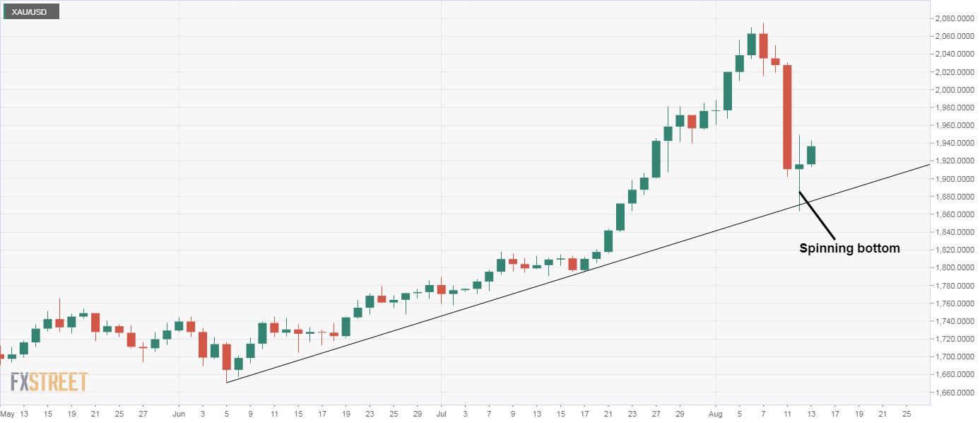Select the Jun month label on date axis
This screenshot has width=980, height=423.
coord(179,413)
